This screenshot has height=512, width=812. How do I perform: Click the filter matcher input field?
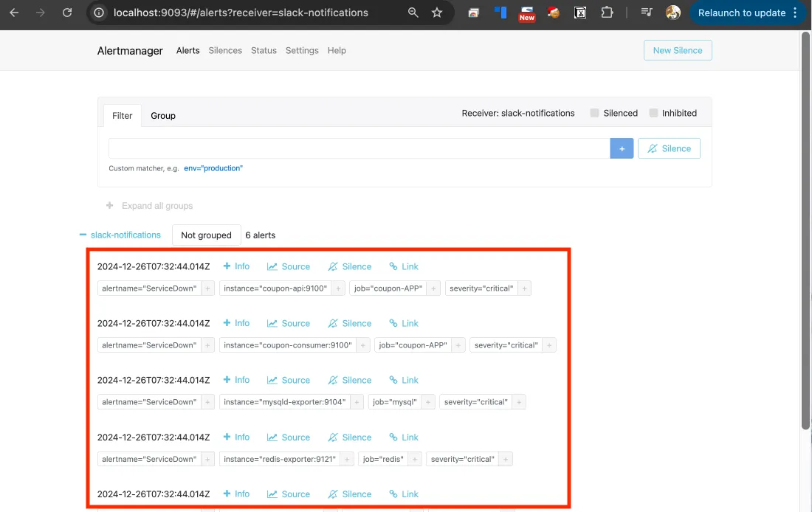[x=359, y=148]
